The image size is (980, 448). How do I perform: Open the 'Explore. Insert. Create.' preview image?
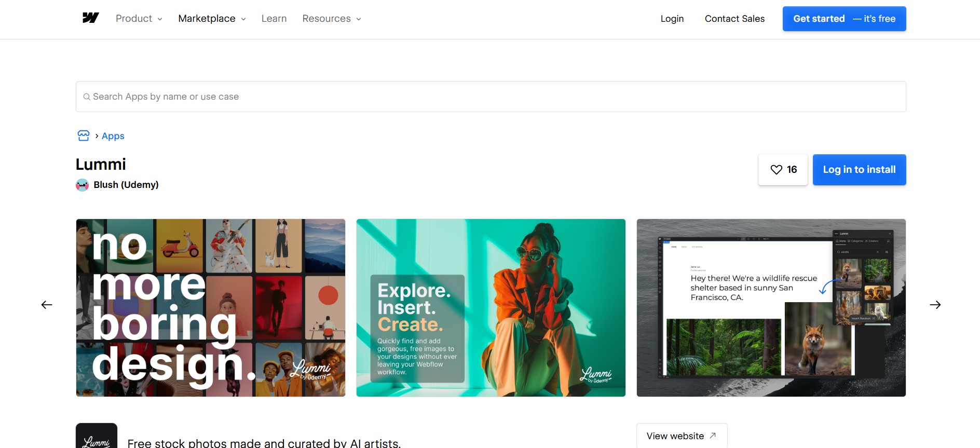coord(491,308)
